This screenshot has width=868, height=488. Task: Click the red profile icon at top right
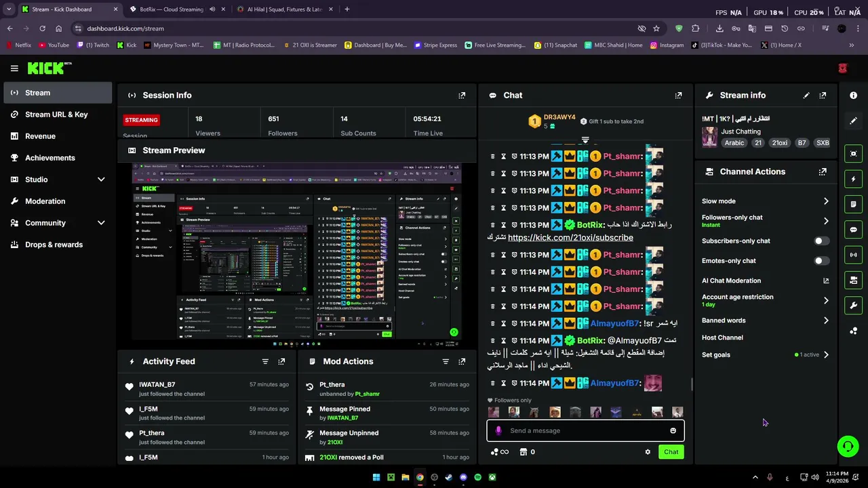(x=843, y=68)
